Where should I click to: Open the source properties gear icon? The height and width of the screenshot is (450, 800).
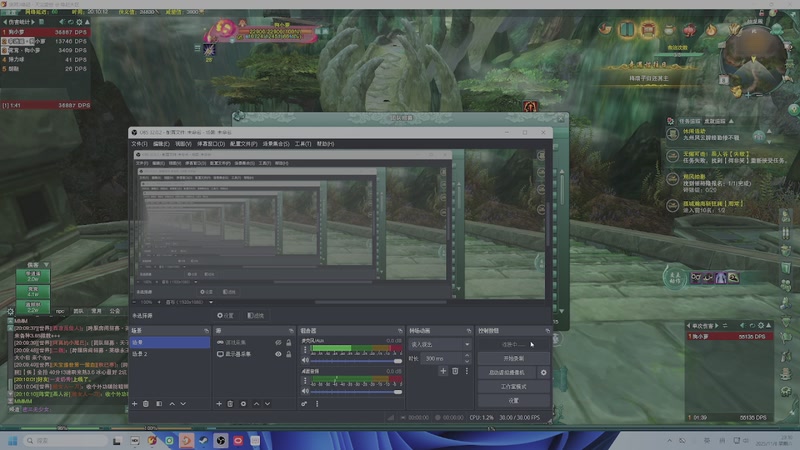point(243,404)
